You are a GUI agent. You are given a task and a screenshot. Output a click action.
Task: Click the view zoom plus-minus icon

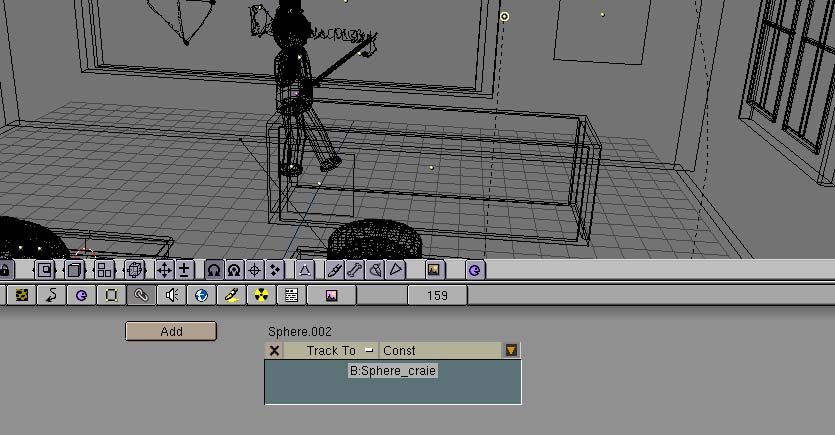click(x=184, y=270)
